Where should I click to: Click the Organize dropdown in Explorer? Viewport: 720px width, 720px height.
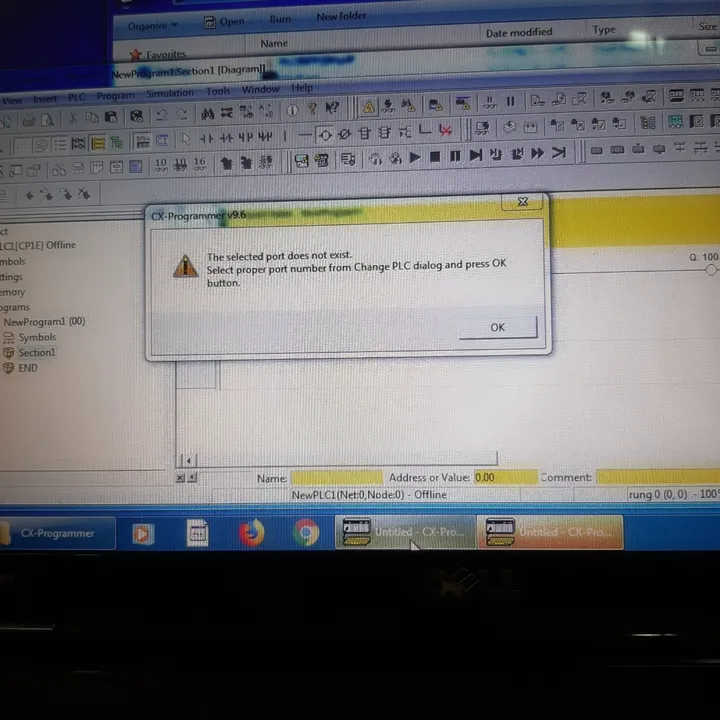[x=152, y=26]
